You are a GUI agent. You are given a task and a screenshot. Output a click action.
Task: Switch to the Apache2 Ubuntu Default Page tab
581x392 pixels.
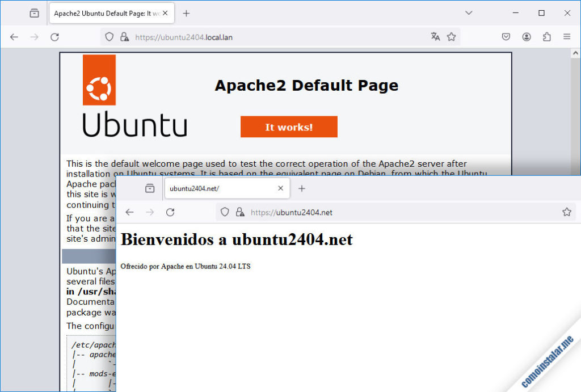click(102, 12)
